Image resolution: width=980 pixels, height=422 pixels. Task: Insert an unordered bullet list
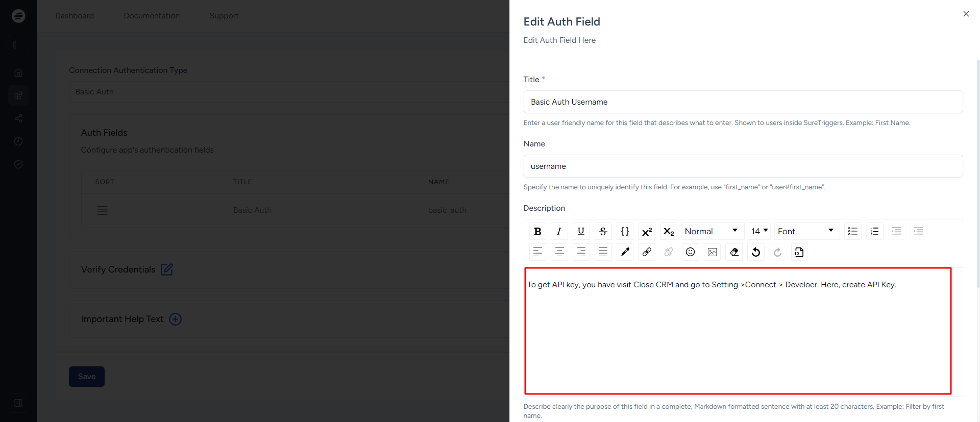[x=852, y=231]
